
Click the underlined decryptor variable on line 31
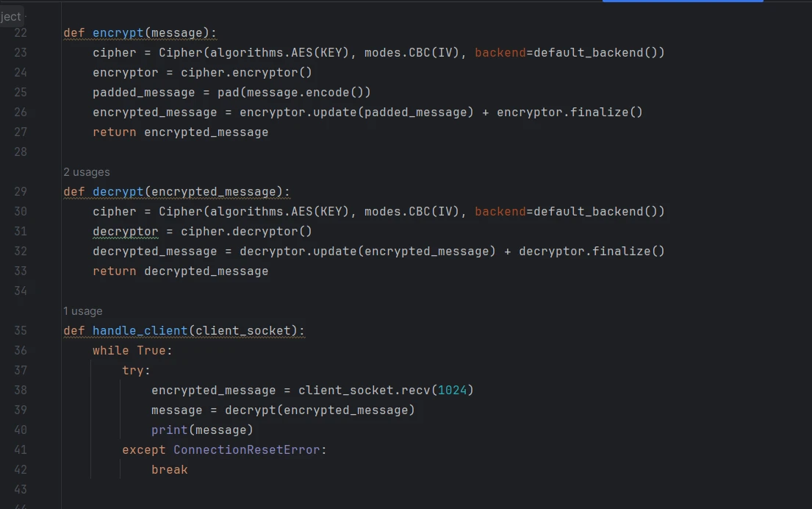point(126,232)
